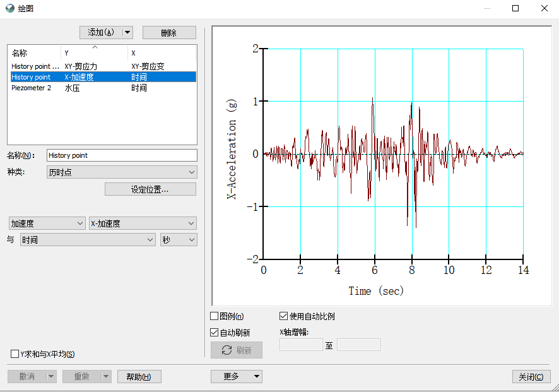Click the 绘图 window app icon
Viewport: 559px width, 392px height.
click(10, 8)
